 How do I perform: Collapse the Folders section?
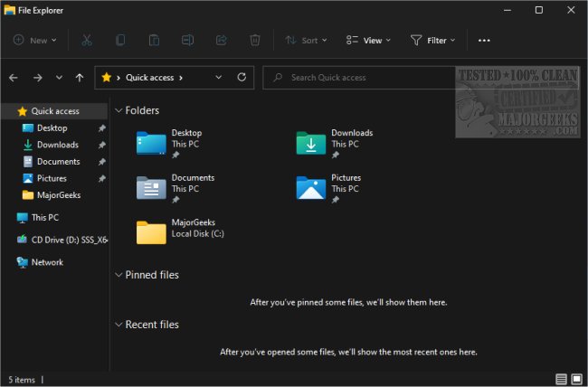point(119,110)
